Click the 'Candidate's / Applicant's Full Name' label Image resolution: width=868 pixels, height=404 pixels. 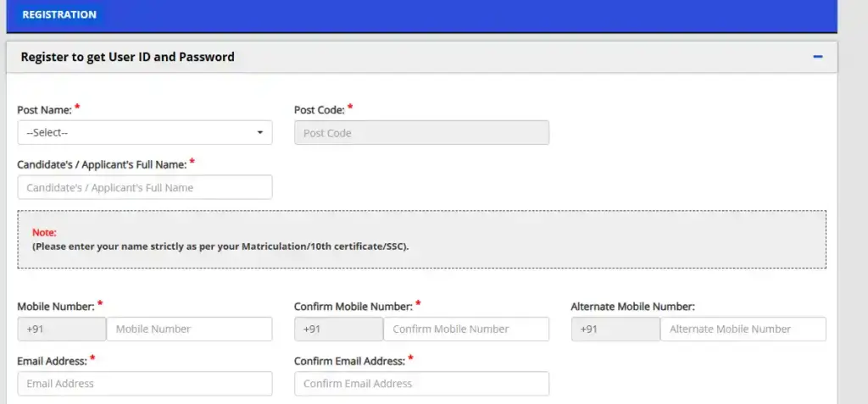102,163
